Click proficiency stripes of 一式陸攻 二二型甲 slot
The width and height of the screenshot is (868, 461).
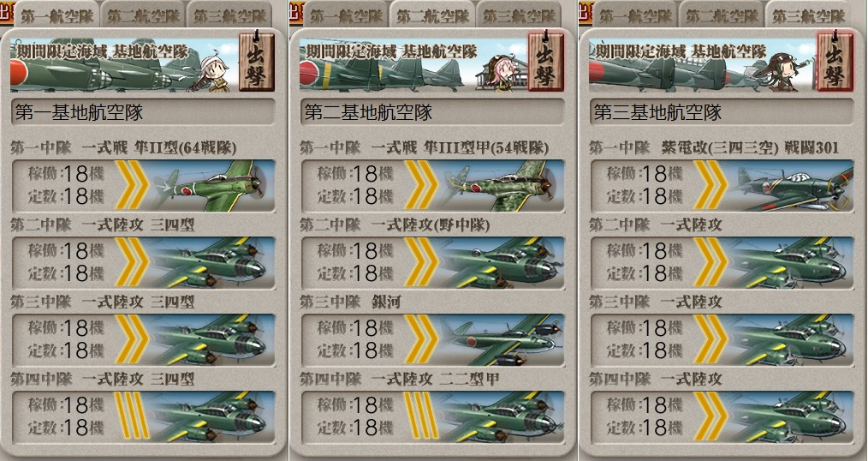tap(421, 416)
